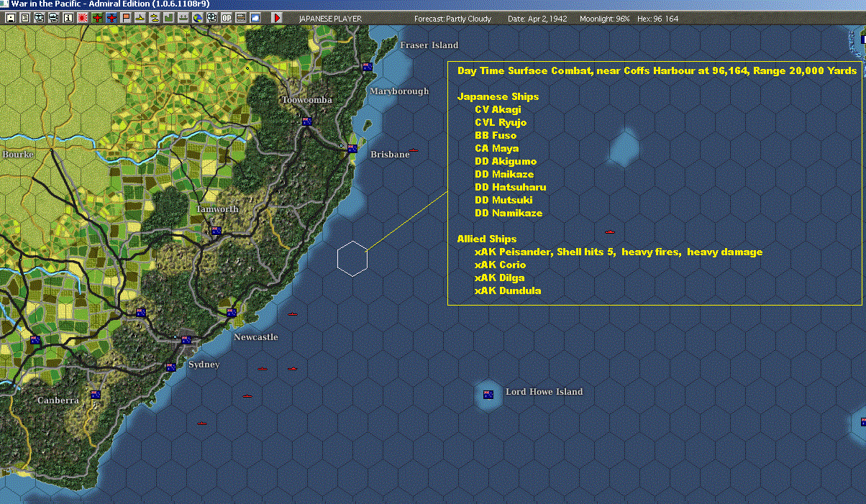
Task: Click the red ship marker just above Newcastle label
Action: (x=293, y=314)
